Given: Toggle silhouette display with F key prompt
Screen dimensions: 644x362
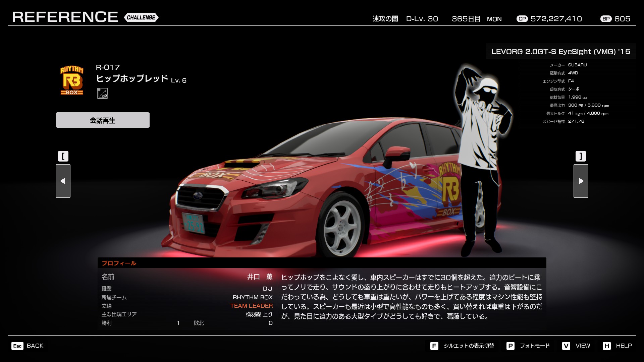Looking at the screenshot, I should click(x=463, y=346).
